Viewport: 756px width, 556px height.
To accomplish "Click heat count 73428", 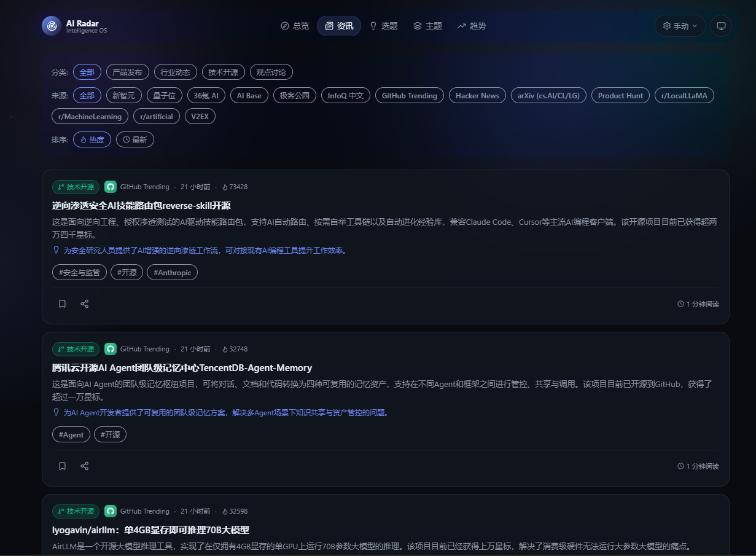I will [235, 187].
